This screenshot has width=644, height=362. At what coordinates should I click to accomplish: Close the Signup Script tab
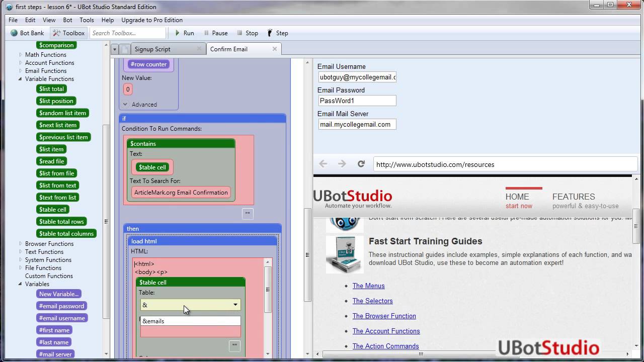pyautogui.click(x=199, y=49)
